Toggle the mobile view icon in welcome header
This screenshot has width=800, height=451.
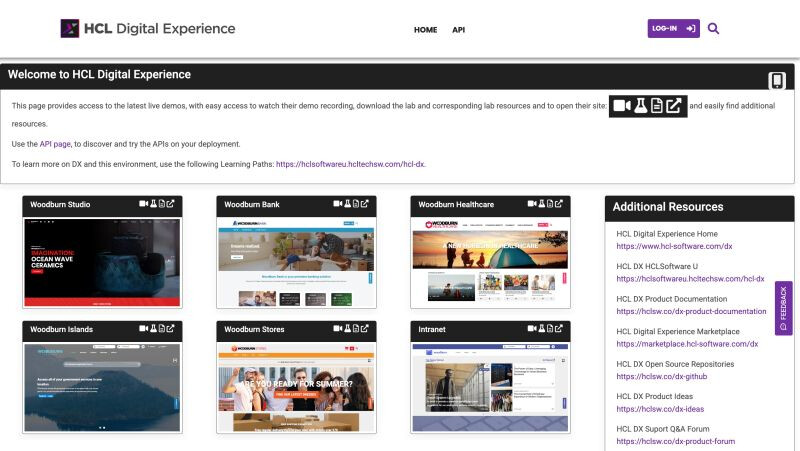click(777, 80)
